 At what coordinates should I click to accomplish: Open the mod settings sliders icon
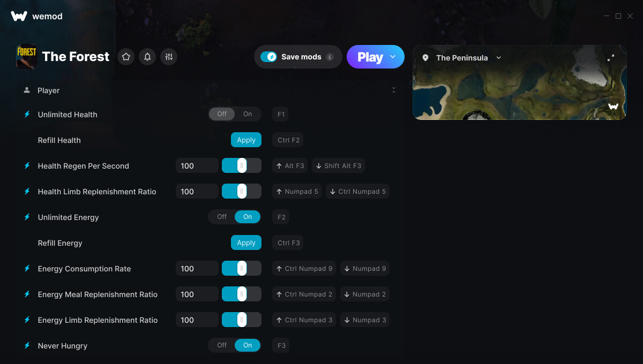tap(169, 57)
